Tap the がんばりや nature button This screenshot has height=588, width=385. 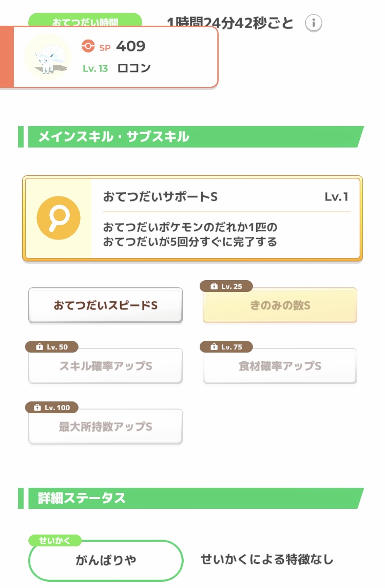click(106, 560)
